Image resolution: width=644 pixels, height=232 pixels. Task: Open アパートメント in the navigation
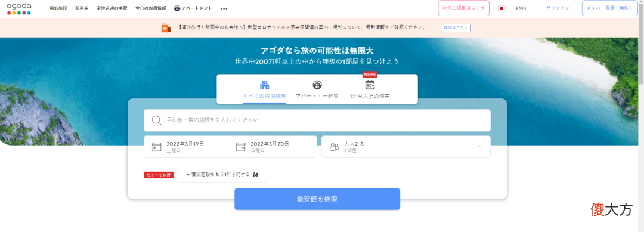(193, 8)
